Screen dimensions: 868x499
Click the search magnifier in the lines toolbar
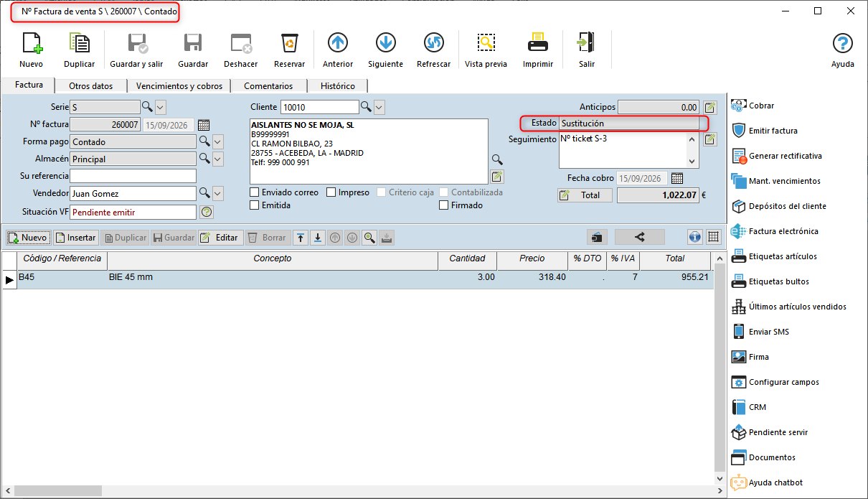369,237
